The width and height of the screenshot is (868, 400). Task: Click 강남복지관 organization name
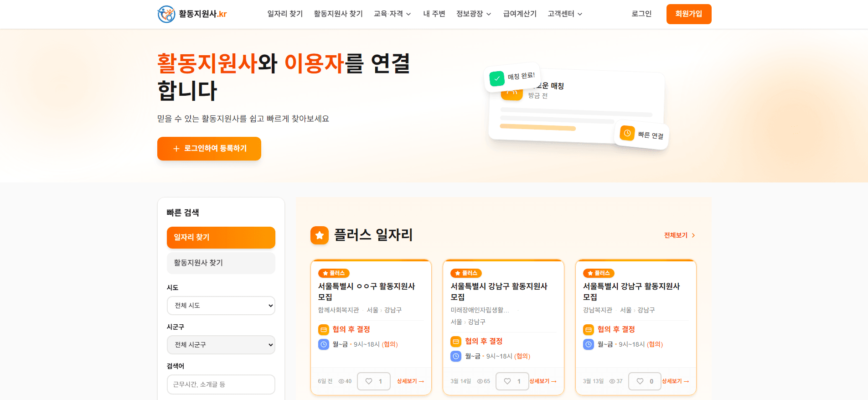tap(598, 310)
